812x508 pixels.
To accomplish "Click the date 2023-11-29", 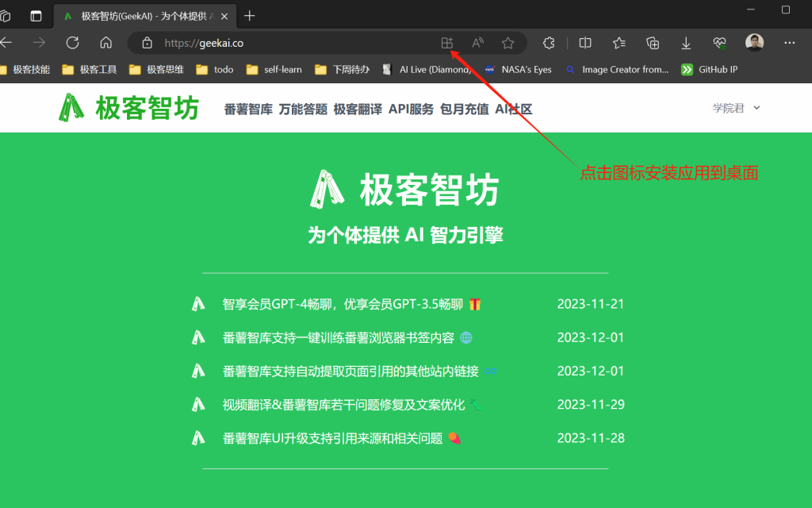I will (591, 404).
